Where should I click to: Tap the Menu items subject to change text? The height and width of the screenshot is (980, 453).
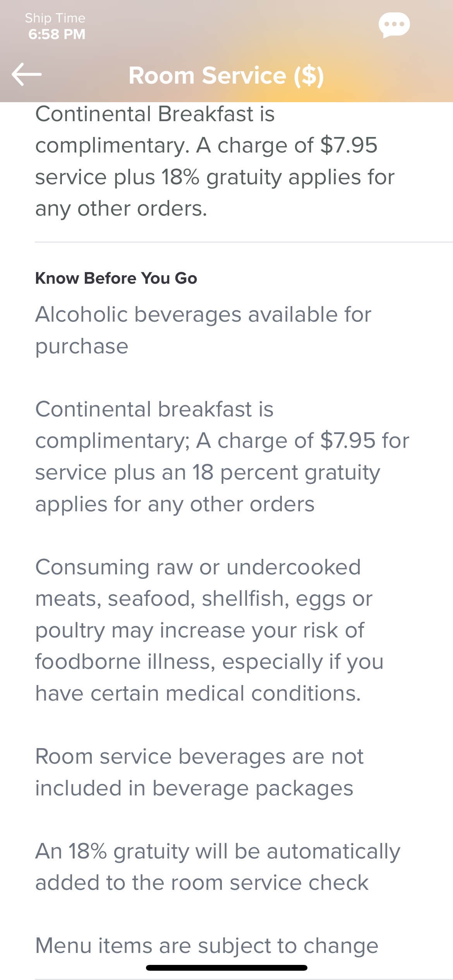click(207, 945)
